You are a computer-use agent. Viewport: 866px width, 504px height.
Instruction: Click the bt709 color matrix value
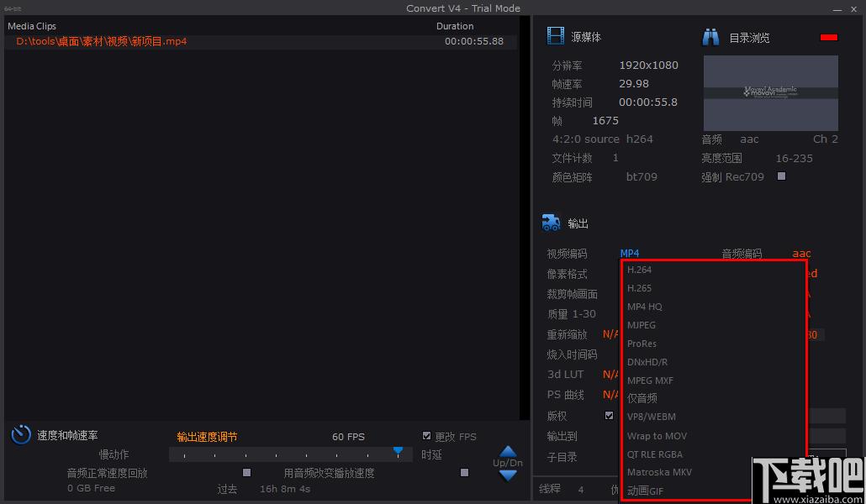click(x=642, y=177)
